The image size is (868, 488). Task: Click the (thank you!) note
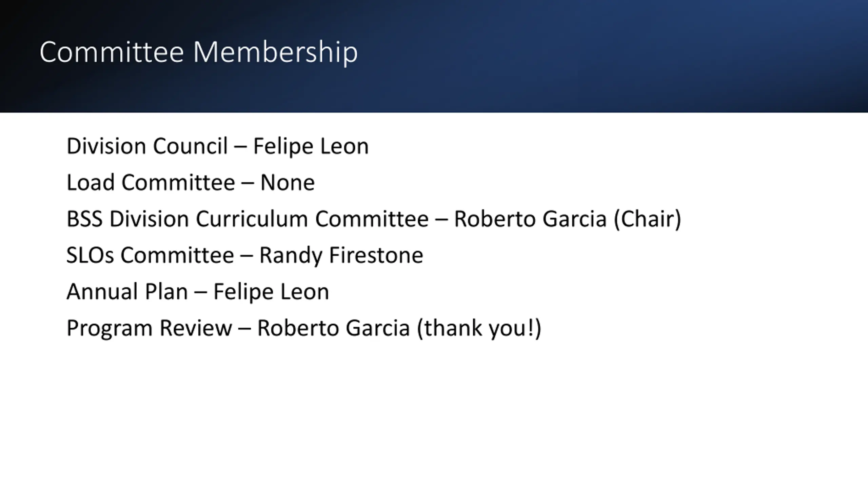click(479, 328)
